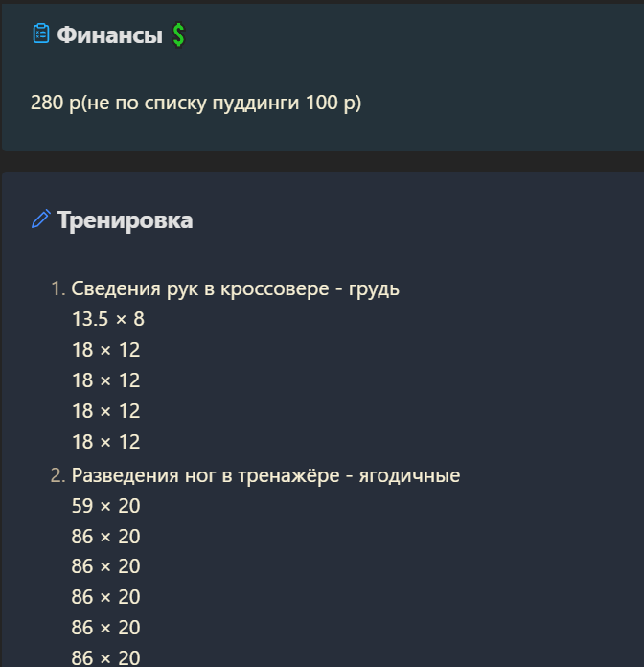Click the 59 × 20 set line
The width and height of the screenshot is (644, 667).
106,506
